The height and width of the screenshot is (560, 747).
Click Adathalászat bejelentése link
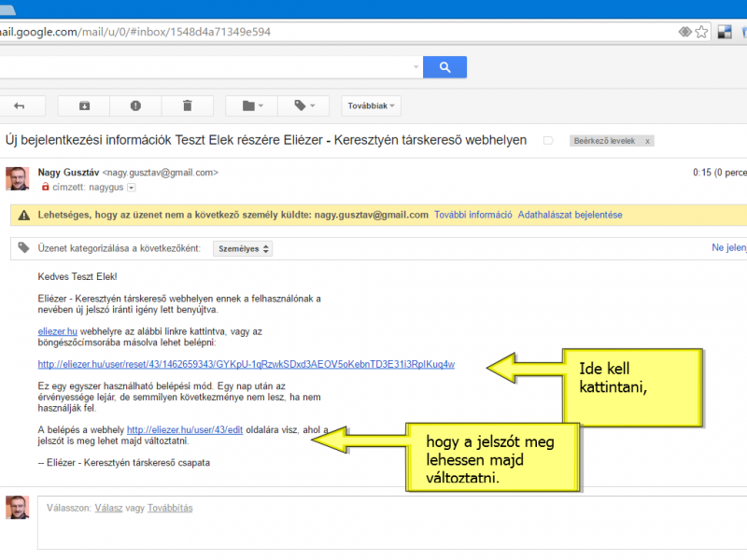(570, 215)
